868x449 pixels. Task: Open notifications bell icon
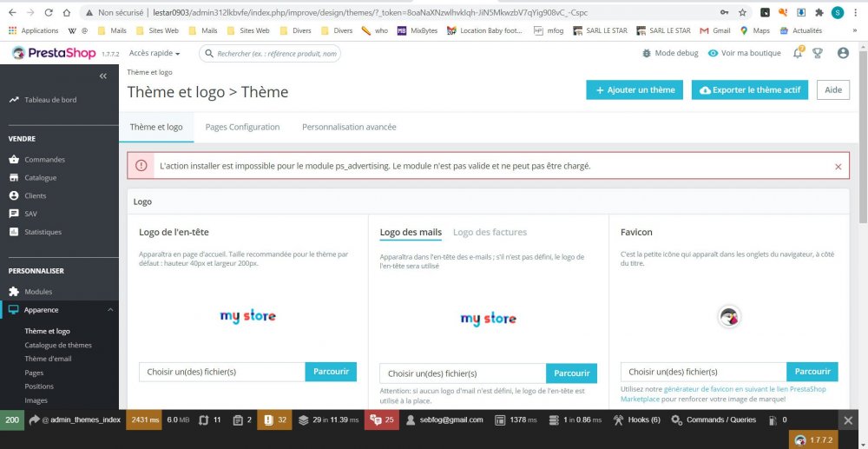[798, 53]
